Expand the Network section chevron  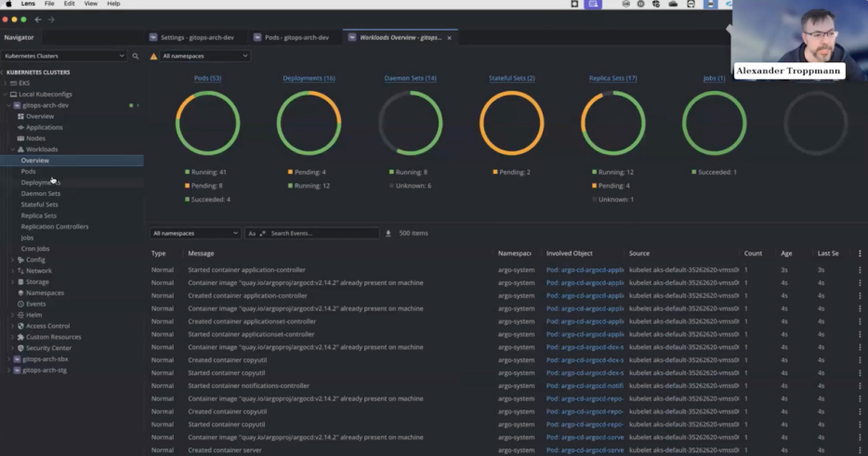13,270
